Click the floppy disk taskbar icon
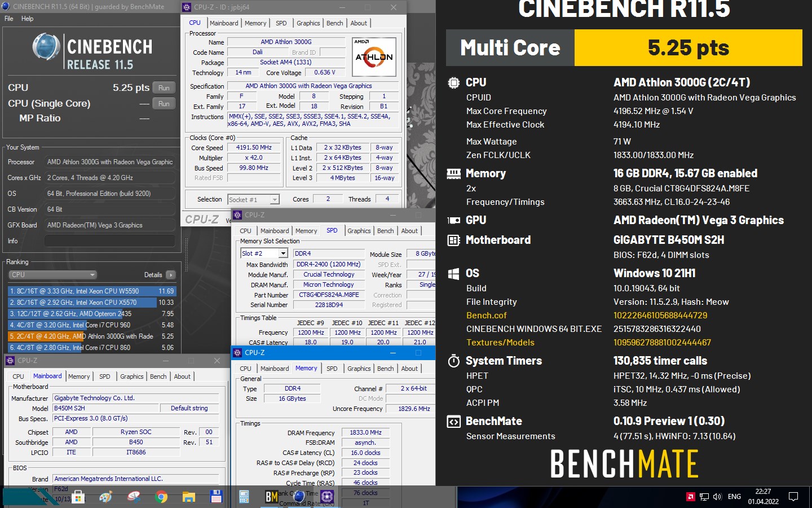Viewport: 812px width, 508px height. tap(216, 497)
